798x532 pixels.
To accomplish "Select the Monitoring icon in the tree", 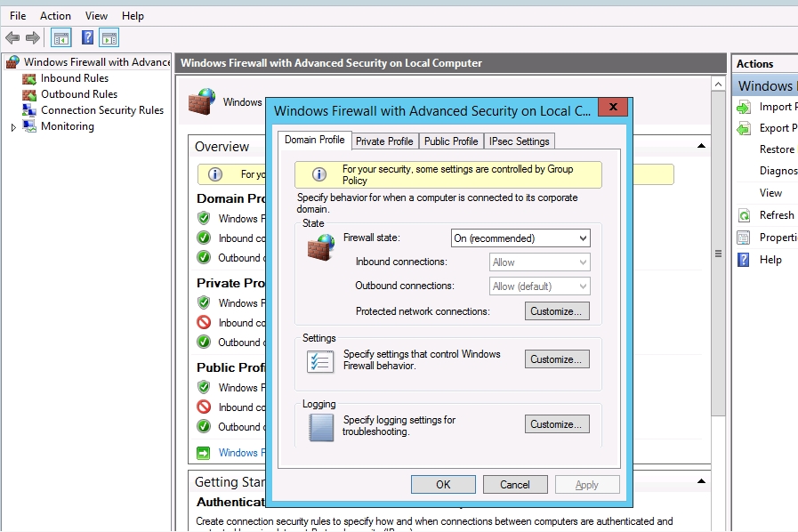I will pos(29,126).
